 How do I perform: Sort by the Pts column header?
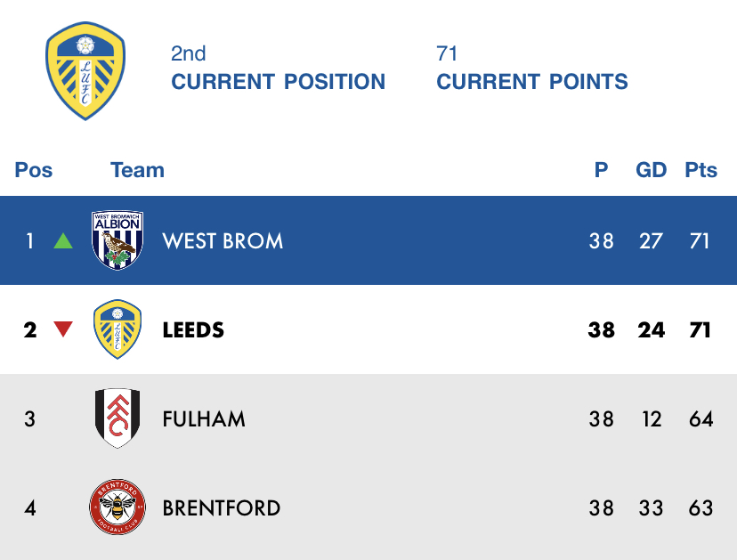701,170
